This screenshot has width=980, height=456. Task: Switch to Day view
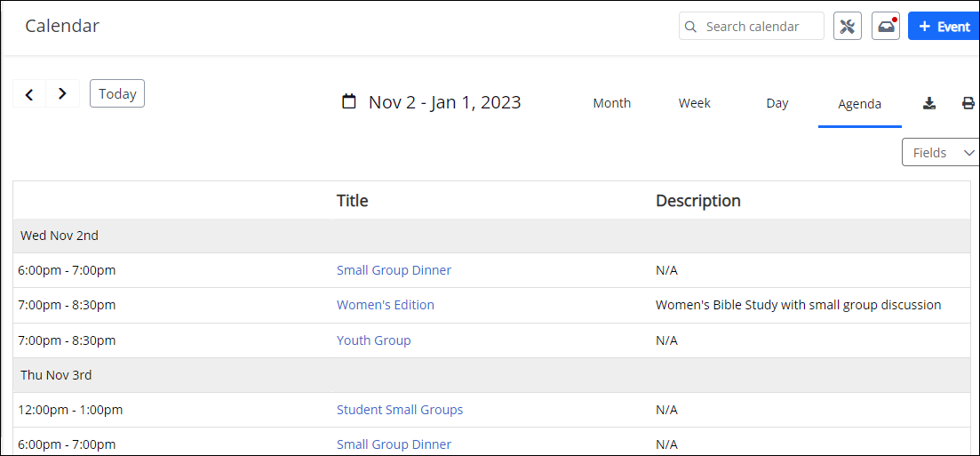tap(777, 103)
